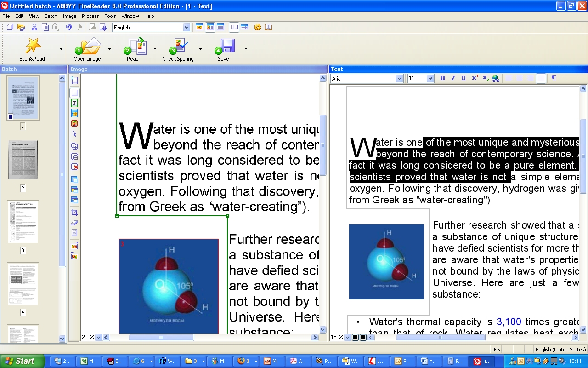
Task: Open the Batch menu
Action: [x=51, y=16]
